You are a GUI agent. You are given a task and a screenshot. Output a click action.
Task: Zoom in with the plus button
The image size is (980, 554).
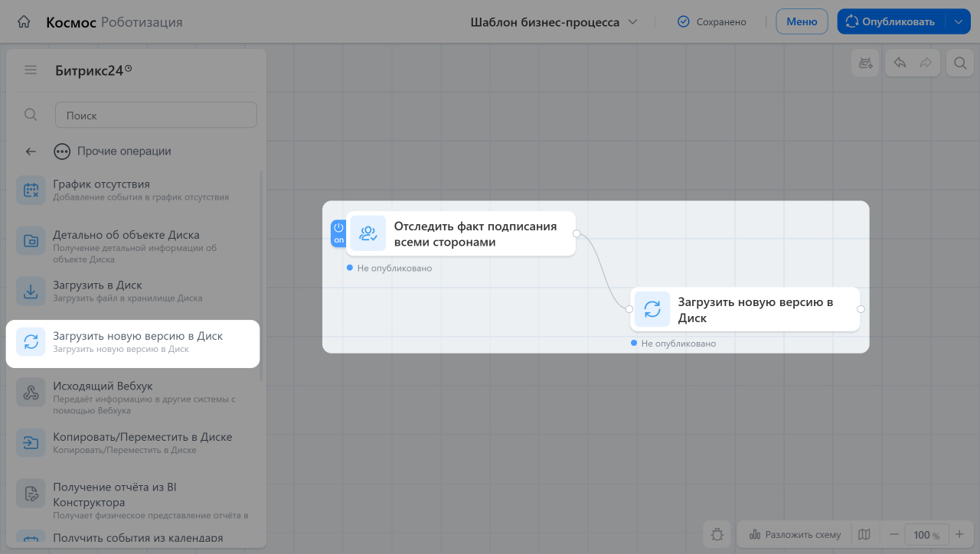[959, 534]
